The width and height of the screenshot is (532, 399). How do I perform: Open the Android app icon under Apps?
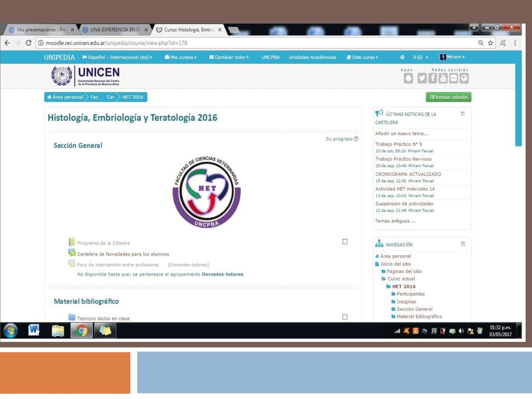point(408,78)
